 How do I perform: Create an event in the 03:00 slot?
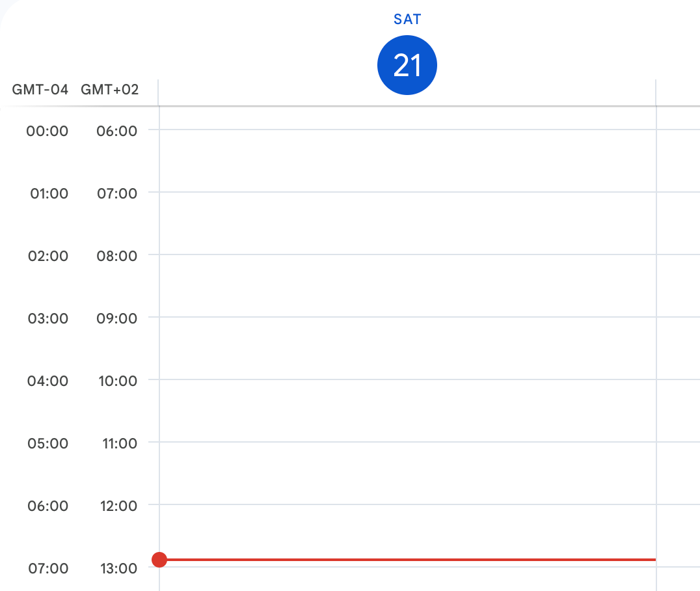tap(408, 348)
